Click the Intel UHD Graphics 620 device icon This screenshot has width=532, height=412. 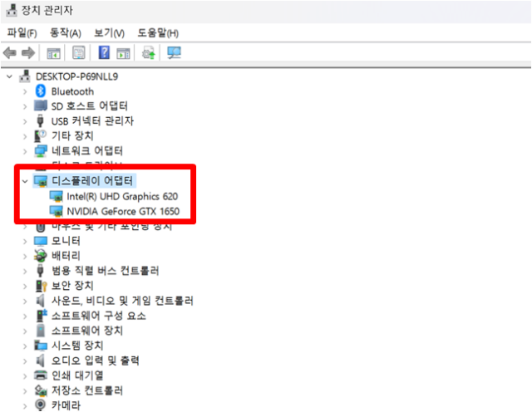tap(56, 196)
